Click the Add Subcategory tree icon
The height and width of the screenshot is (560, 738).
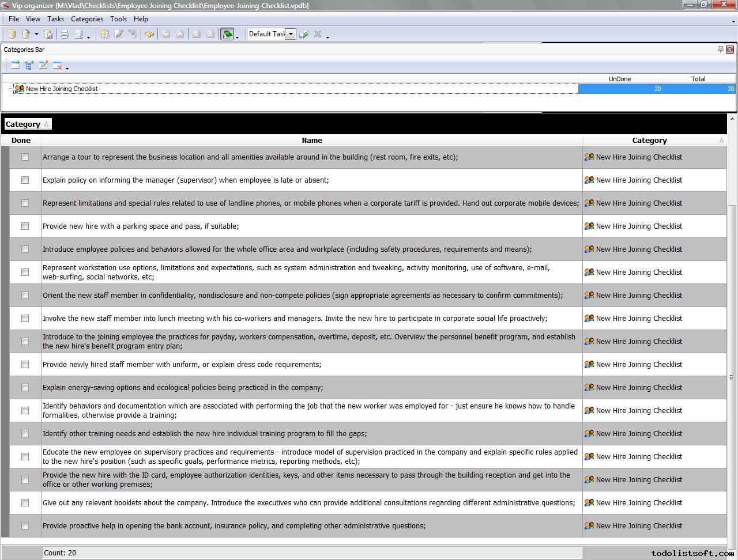click(29, 66)
